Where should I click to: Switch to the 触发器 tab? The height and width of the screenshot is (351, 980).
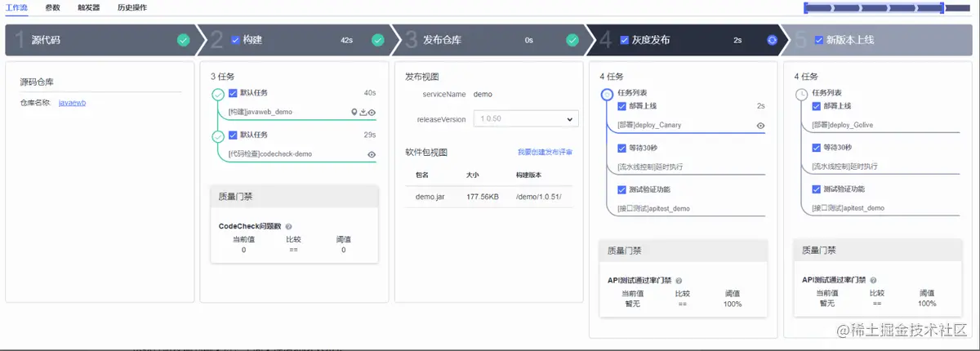(x=88, y=7)
